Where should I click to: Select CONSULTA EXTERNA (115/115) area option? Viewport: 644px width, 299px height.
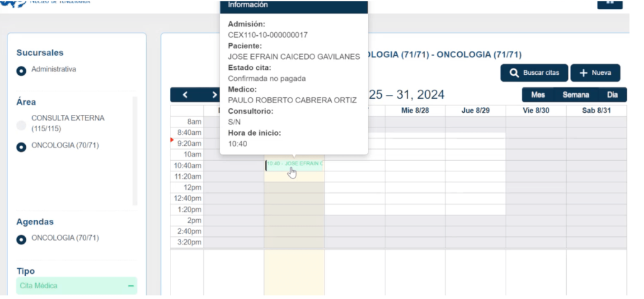click(x=21, y=124)
